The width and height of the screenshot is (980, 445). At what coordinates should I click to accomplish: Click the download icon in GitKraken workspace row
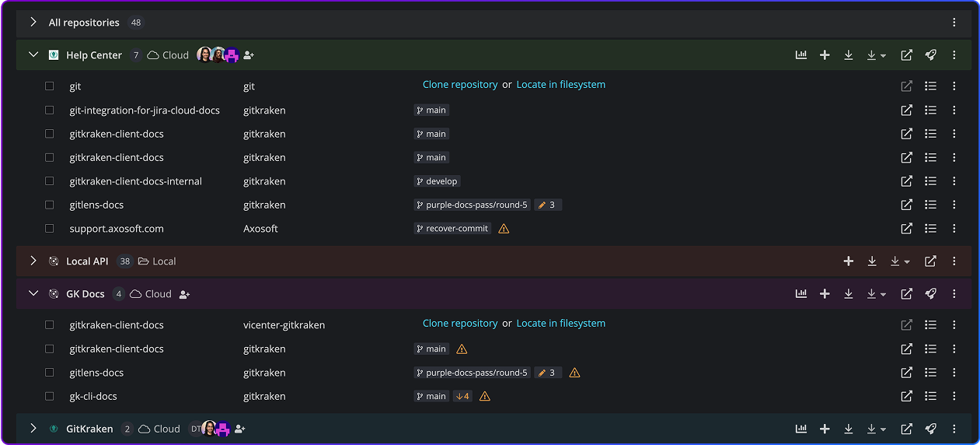[x=849, y=429]
